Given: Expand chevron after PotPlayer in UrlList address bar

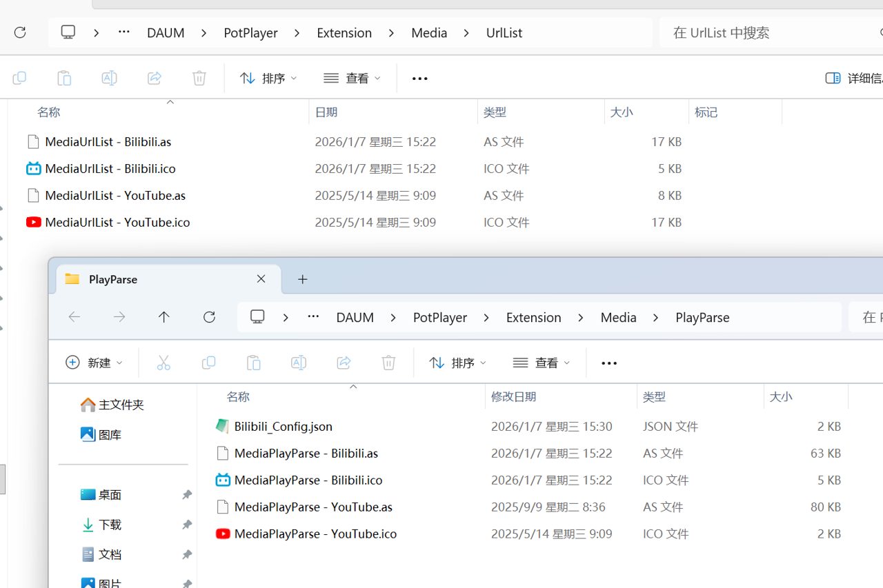Looking at the screenshot, I should click(297, 32).
